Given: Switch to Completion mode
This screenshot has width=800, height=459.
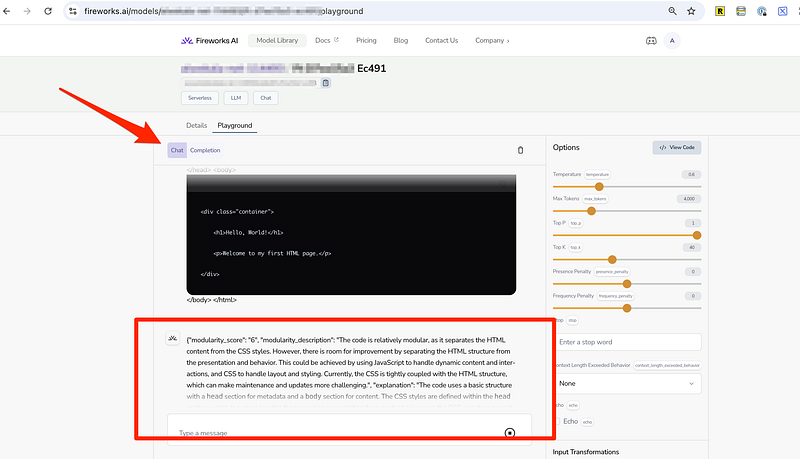Looking at the screenshot, I should [x=205, y=150].
